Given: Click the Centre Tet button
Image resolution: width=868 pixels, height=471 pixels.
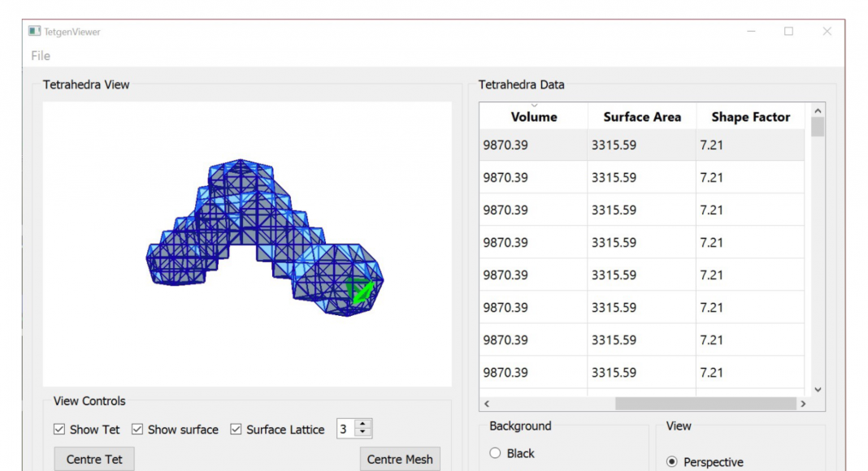Looking at the screenshot, I should 94,460.
